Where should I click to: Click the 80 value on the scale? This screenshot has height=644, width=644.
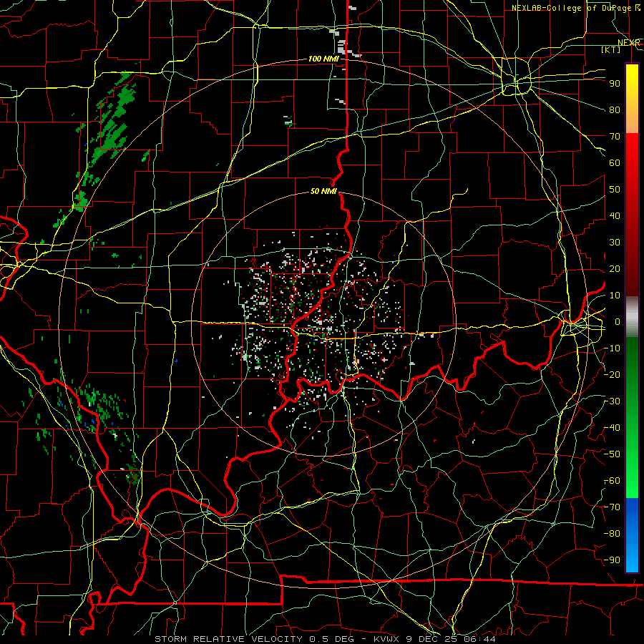point(615,110)
